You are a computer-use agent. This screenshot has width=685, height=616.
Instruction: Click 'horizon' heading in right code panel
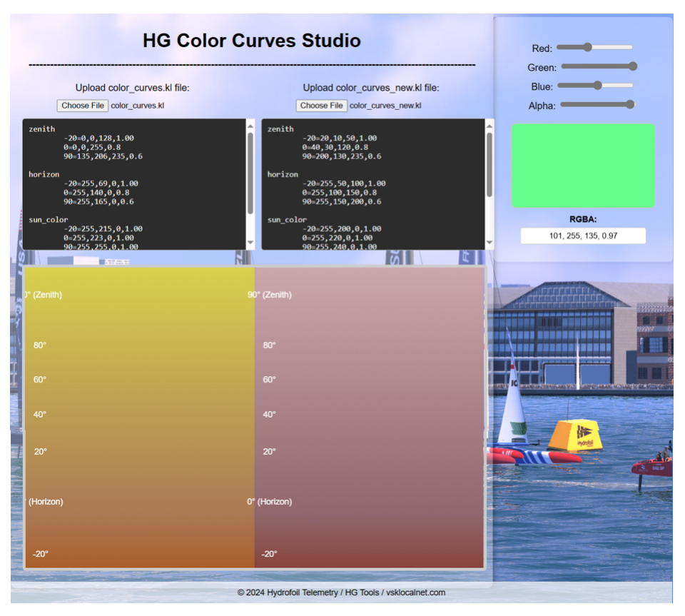point(283,174)
